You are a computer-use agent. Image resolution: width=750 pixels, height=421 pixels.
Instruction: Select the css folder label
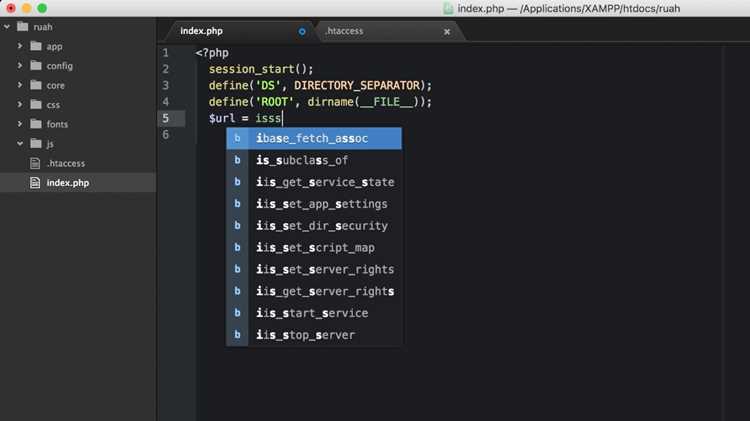click(x=53, y=105)
